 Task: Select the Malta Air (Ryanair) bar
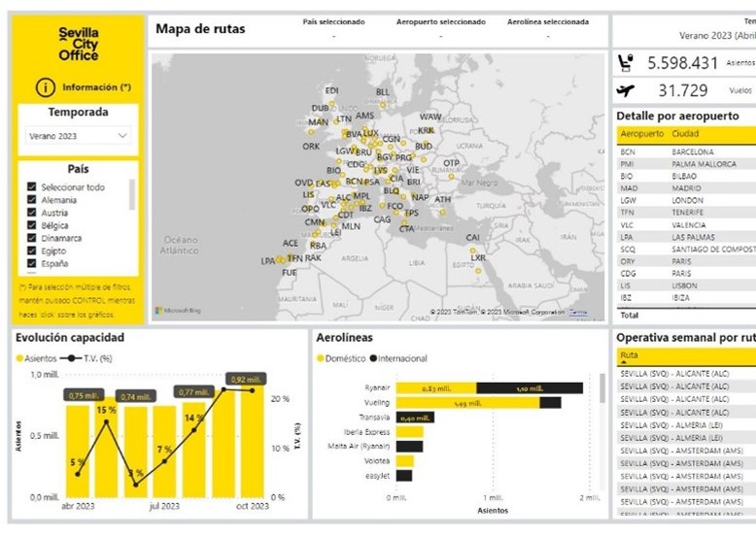pos(409,446)
